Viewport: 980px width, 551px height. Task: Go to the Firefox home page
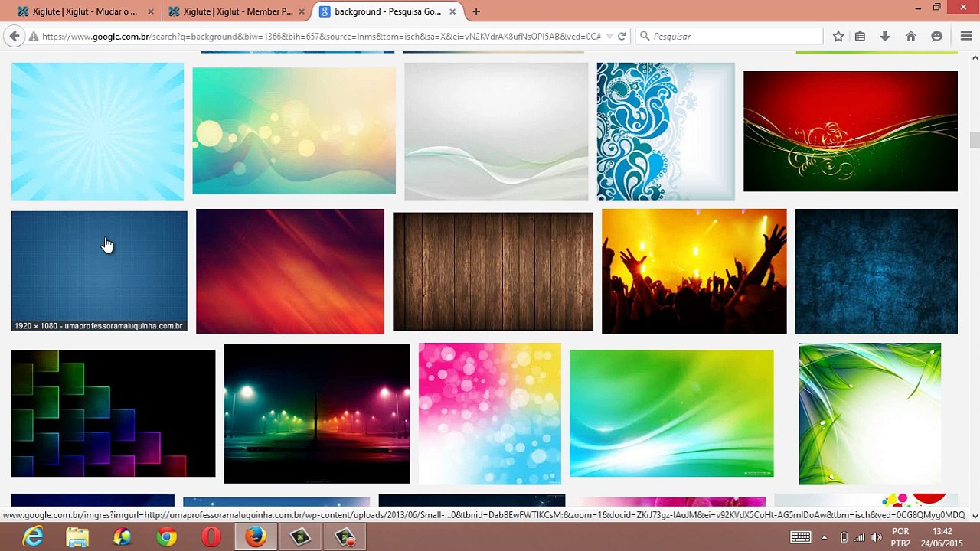coord(910,36)
